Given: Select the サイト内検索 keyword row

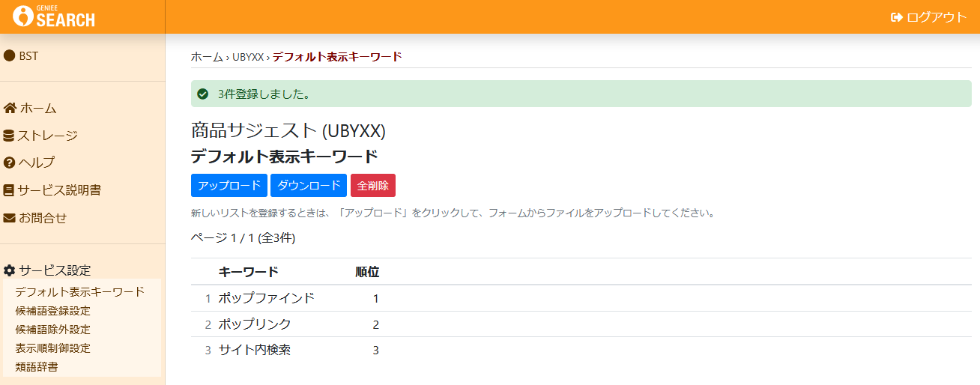Looking at the screenshot, I should point(581,350).
